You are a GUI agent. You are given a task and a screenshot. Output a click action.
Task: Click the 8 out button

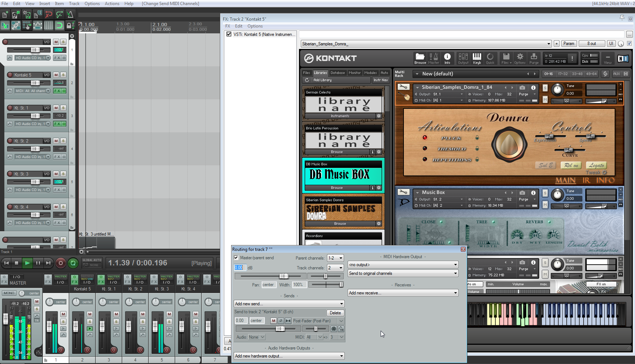pos(592,44)
